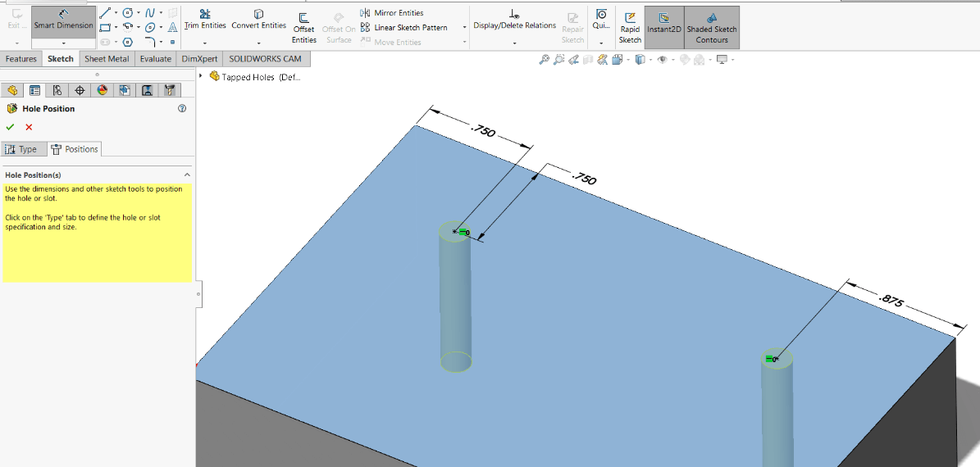This screenshot has width=980, height=467.
Task: Click Linear Sketch Pattern
Action: click(403, 28)
